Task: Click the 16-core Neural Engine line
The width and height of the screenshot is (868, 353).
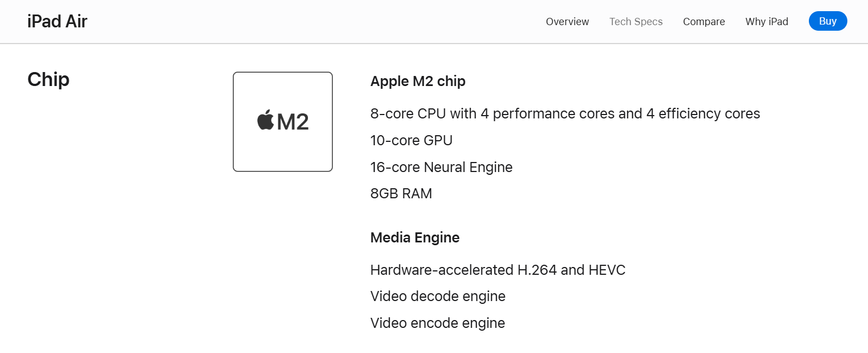Action: coord(441,167)
